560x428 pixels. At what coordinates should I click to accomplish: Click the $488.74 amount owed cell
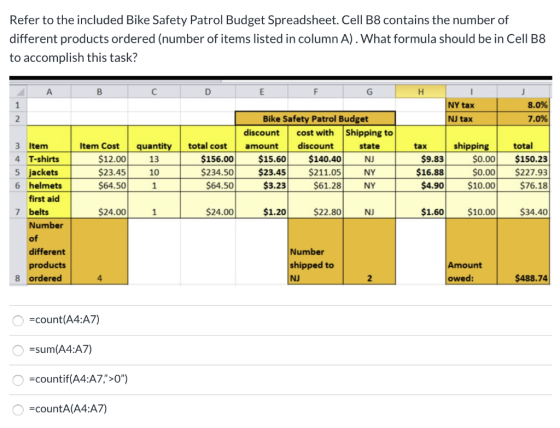pos(523,251)
